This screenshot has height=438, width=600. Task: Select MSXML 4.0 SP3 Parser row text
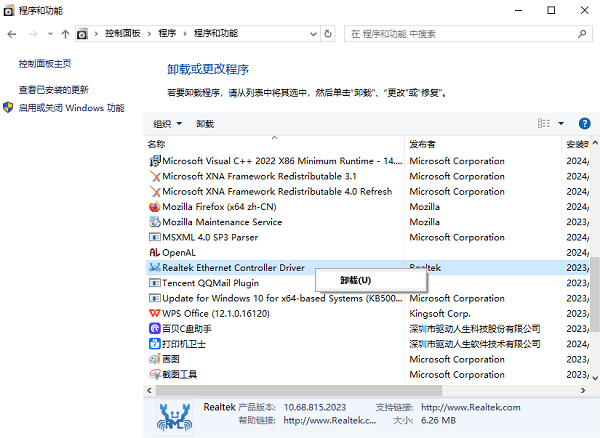210,237
